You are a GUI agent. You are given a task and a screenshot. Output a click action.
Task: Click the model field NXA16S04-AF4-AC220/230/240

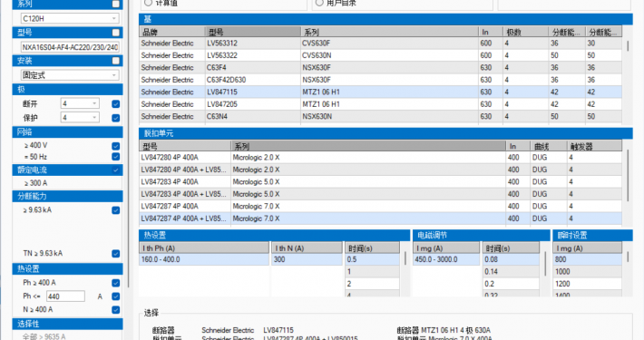click(70, 47)
